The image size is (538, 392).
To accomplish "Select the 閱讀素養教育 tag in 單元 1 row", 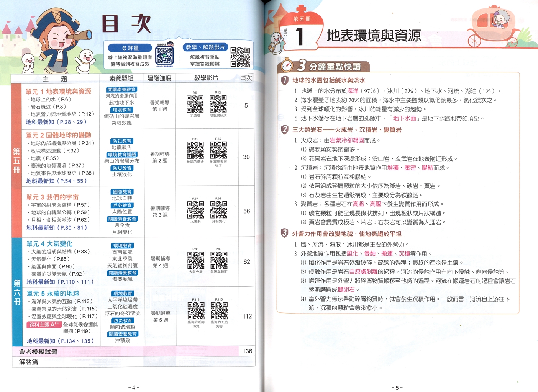I will click(121, 90).
